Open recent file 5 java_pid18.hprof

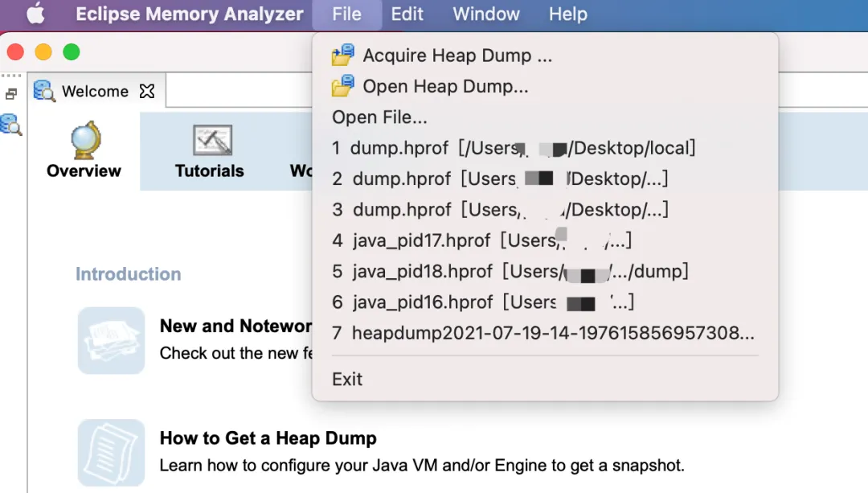click(x=545, y=271)
